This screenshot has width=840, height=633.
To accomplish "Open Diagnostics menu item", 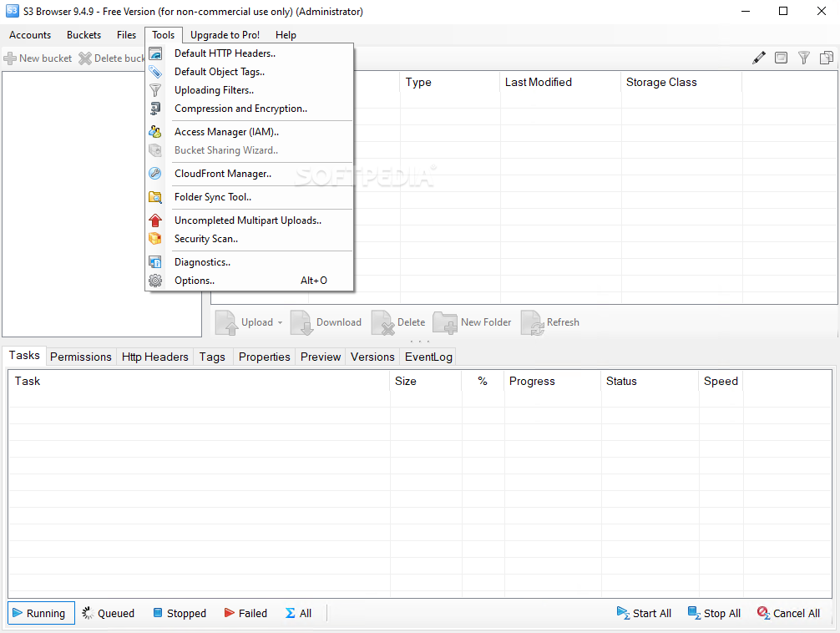I will tap(249, 262).
